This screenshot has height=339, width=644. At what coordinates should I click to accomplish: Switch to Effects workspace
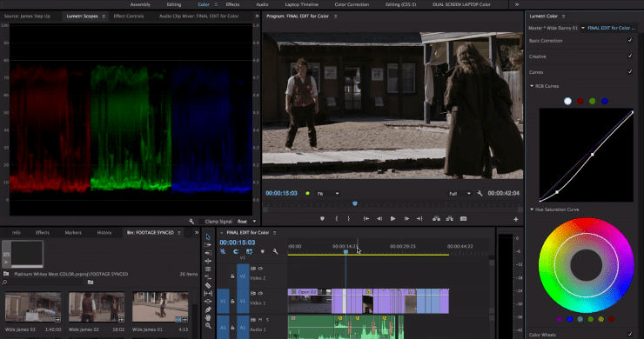tap(232, 4)
